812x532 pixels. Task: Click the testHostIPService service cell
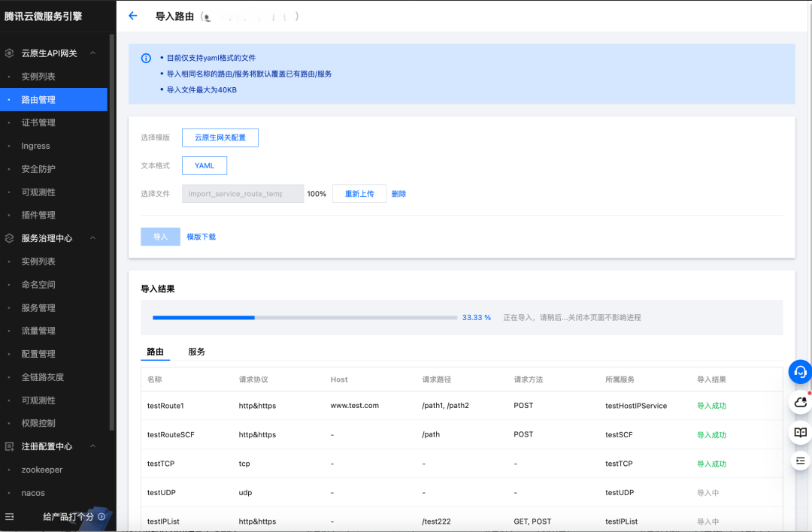click(x=636, y=406)
